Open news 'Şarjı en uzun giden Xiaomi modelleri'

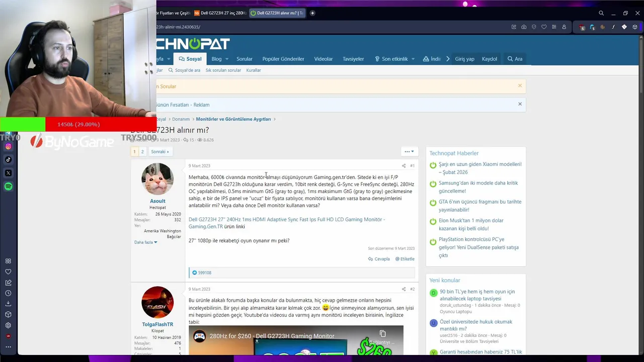tap(480, 168)
